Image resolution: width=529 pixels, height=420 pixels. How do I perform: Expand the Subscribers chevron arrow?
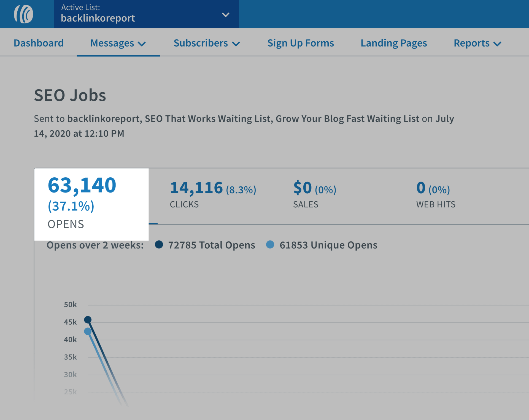(x=236, y=44)
